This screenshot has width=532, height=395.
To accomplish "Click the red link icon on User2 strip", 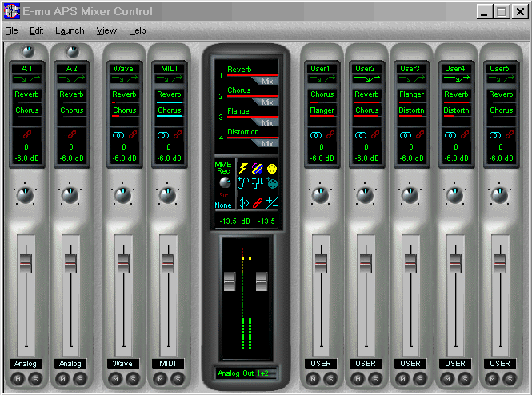I will [x=375, y=134].
